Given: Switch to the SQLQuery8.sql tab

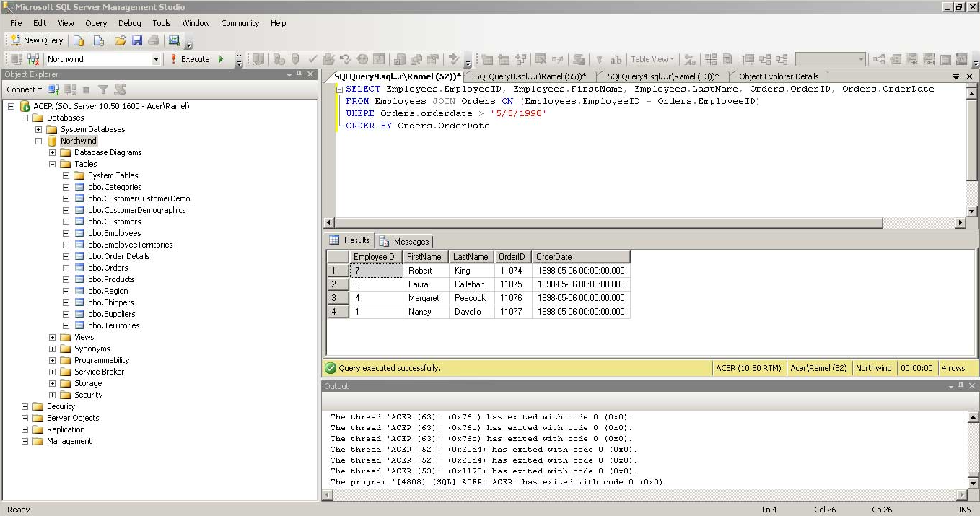Looking at the screenshot, I should [530, 76].
